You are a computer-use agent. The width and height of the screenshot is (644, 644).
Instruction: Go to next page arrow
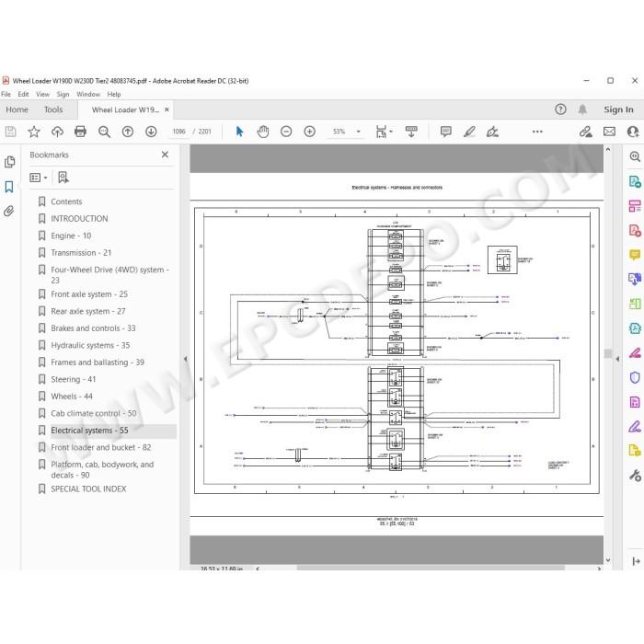coord(151,132)
